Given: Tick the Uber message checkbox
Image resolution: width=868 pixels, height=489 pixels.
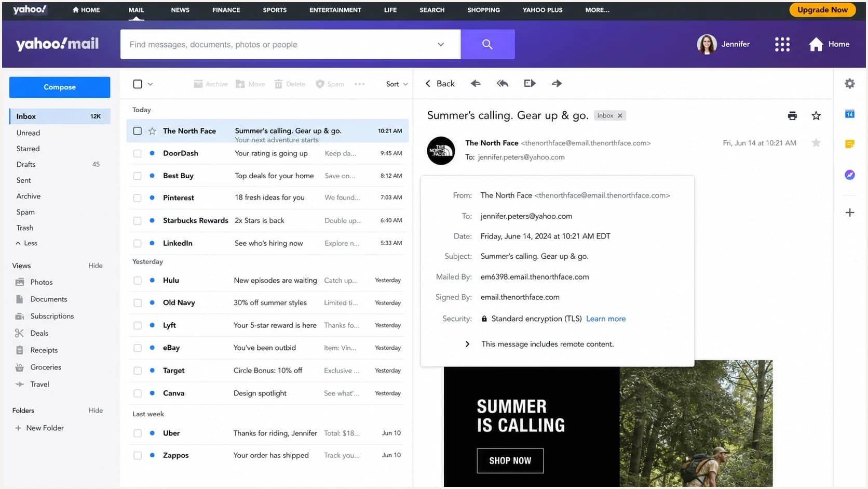Looking at the screenshot, I should [x=138, y=433].
